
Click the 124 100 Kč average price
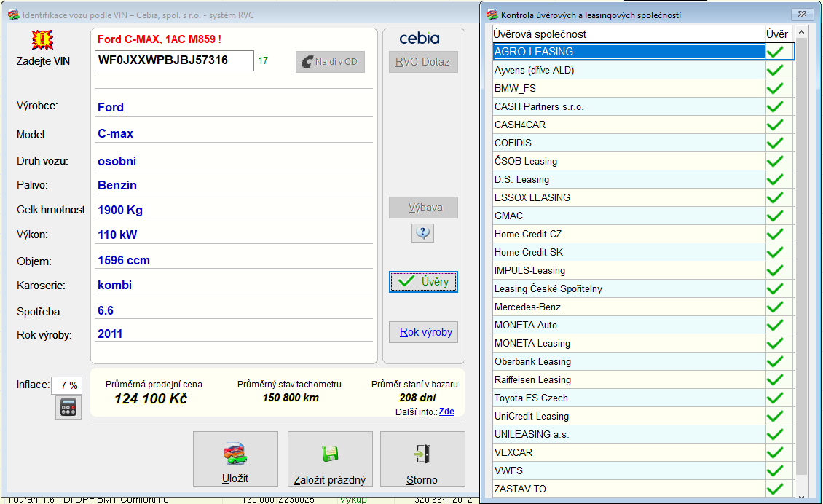151,399
